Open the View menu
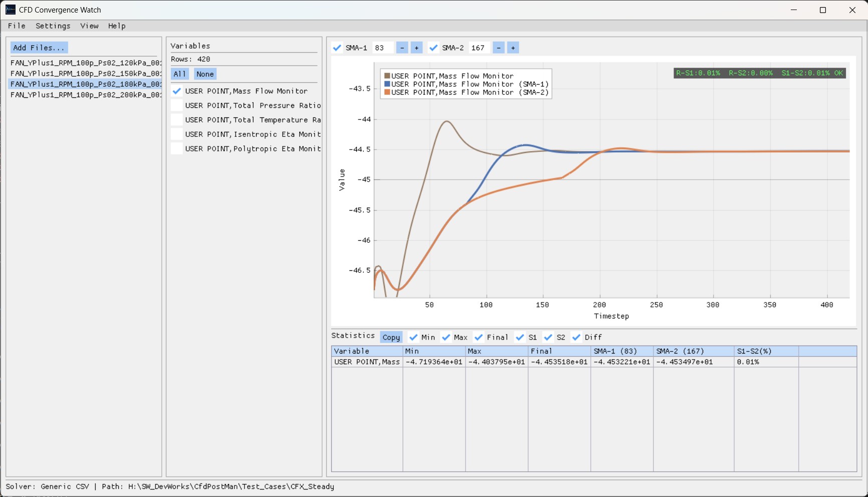This screenshot has width=868, height=497. [x=89, y=26]
